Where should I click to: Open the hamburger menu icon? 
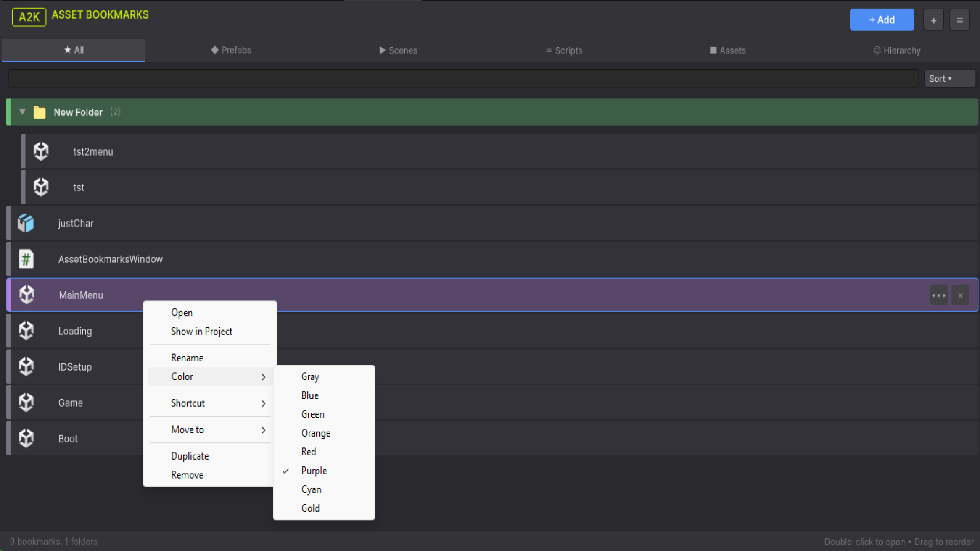tap(960, 20)
